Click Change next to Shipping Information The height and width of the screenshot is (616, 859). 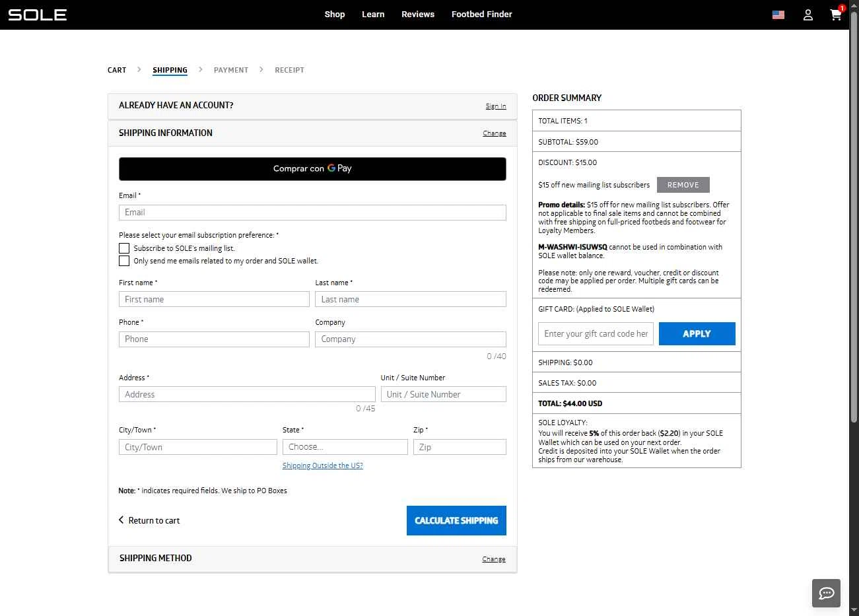[495, 133]
